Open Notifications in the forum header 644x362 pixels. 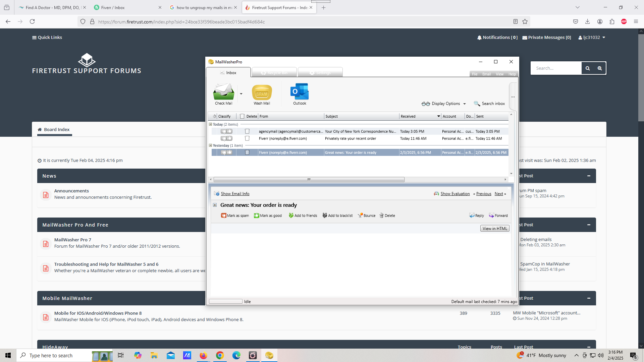pyautogui.click(x=497, y=37)
